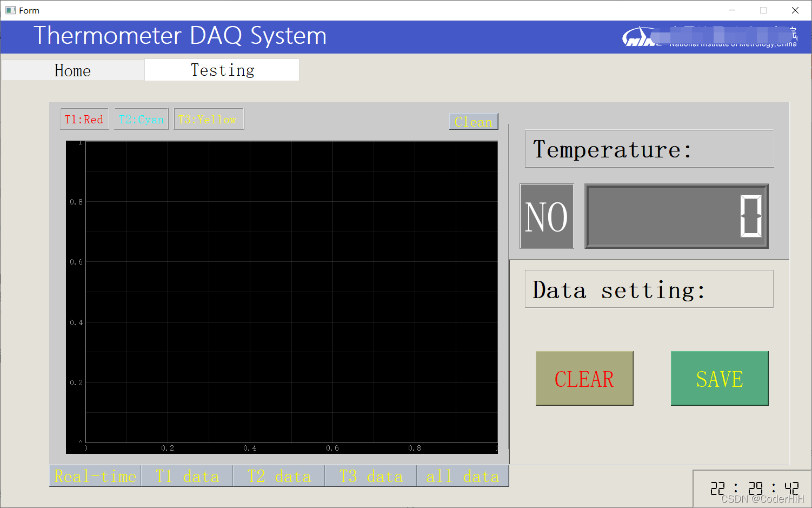
Task: Select the T3 data tab
Action: pyautogui.click(x=371, y=476)
